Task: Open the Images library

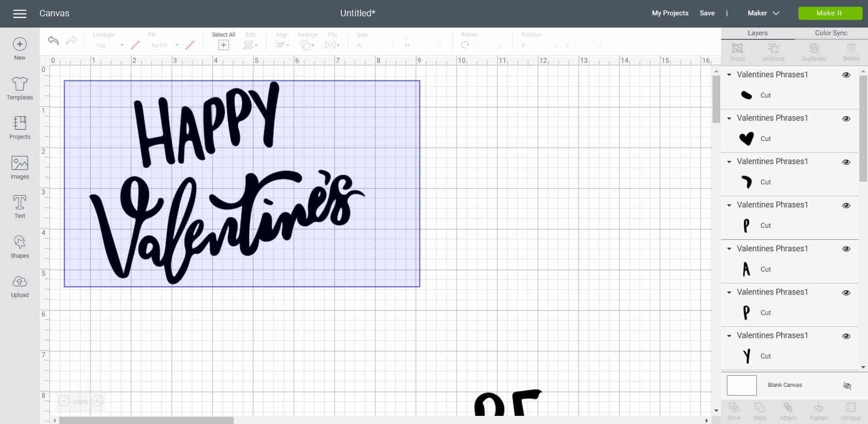Action: 19,167
